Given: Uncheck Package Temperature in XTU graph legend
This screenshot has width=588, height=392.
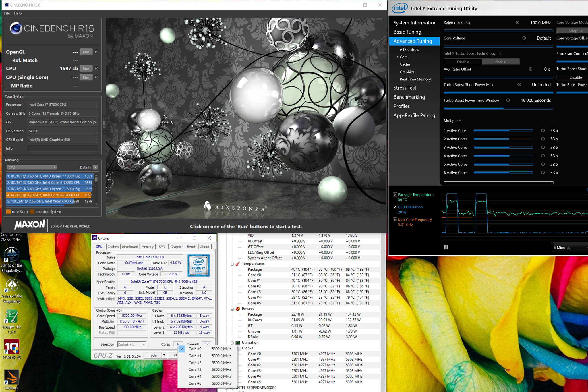Looking at the screenshot, I should click(395, 194).
